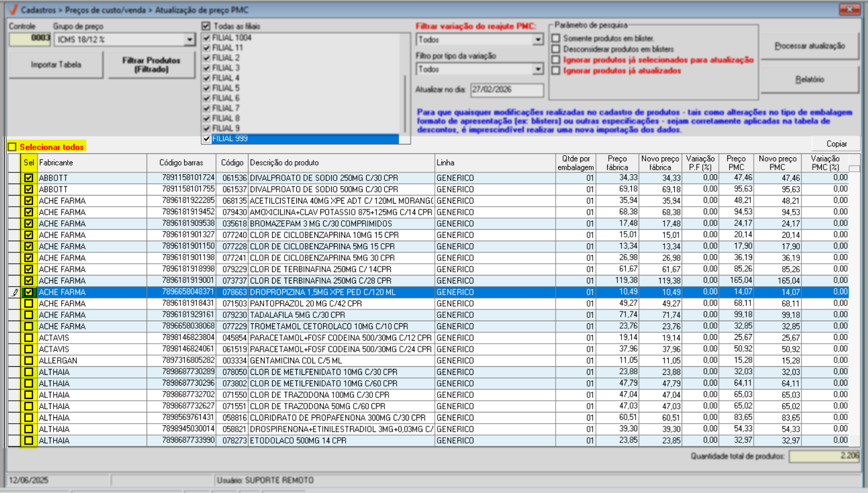
Task: Expand Filtrar variação do reajuste PMC dropdown
Action: pyautogui.click(x=537, y=40)
